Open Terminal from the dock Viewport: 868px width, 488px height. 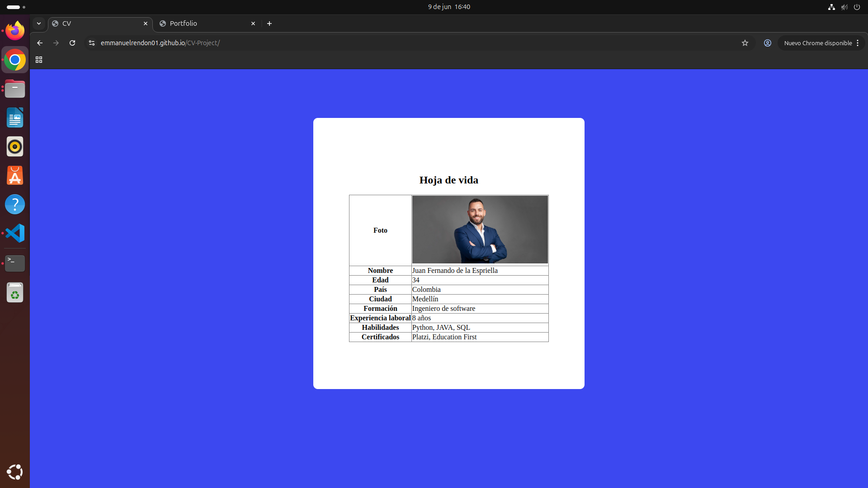pos(15,263)
